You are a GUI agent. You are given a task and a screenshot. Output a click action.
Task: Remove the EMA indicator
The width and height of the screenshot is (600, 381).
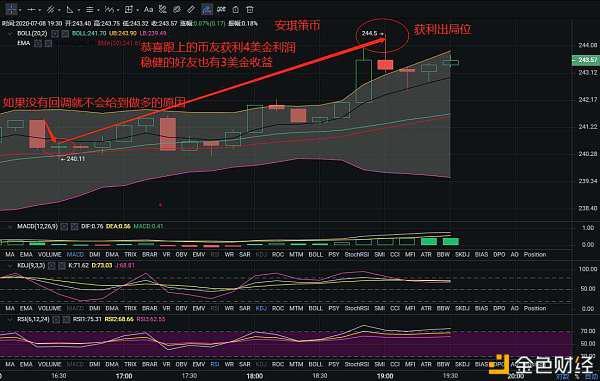click(48, 43)
